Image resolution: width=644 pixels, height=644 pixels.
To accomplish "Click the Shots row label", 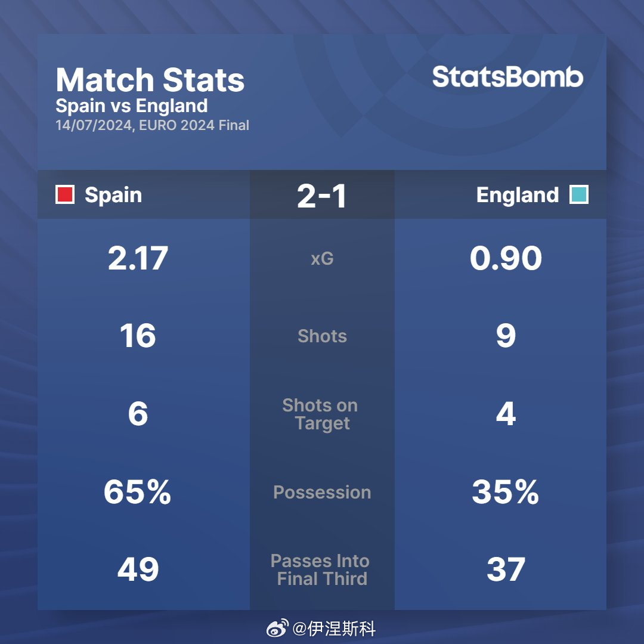I will [x=322, y=336].
